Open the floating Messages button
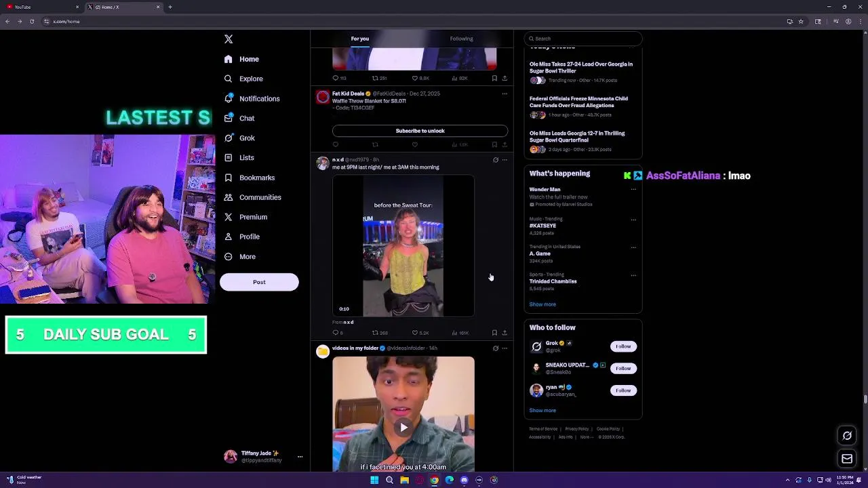Screen dimensions: 868x488 (847, 459)
